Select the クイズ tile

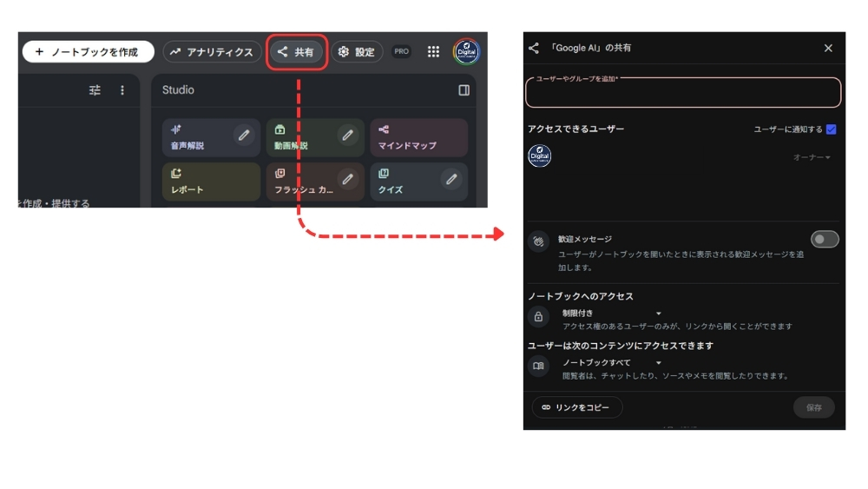tap(419, 182)
